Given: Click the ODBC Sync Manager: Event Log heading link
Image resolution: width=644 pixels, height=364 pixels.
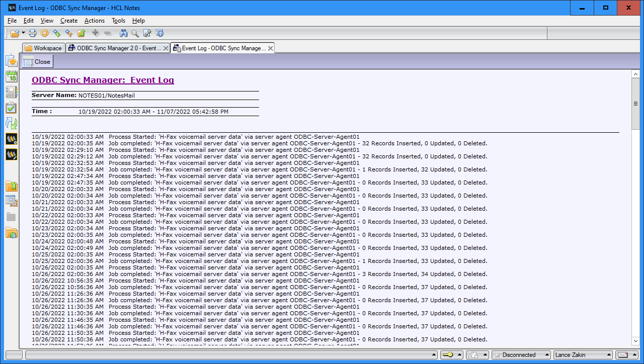Looking at the screenshot, I should pos(103,80).
